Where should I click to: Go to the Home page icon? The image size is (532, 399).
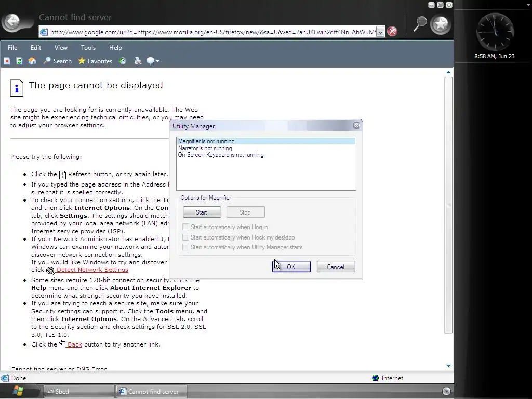[x=32, y=61]
